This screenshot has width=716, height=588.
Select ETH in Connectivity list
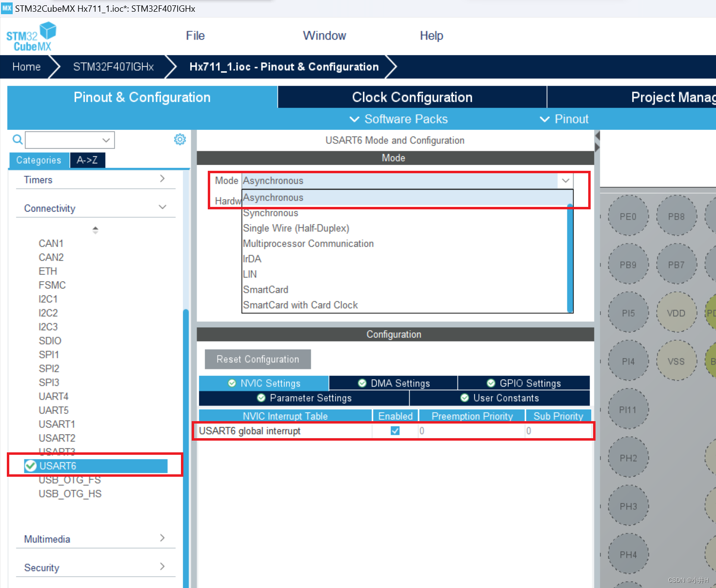coord(48,271)
